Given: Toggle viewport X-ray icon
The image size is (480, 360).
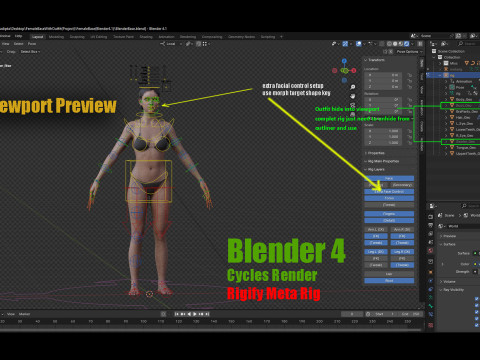Looking at the screenshot, I should pos(382,44).
